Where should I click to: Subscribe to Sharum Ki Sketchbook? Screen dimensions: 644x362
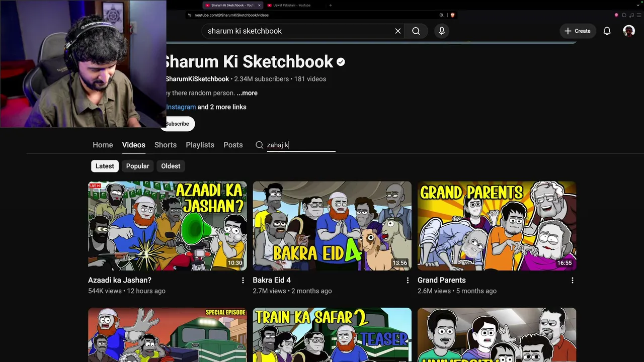[x=177, y=124]
